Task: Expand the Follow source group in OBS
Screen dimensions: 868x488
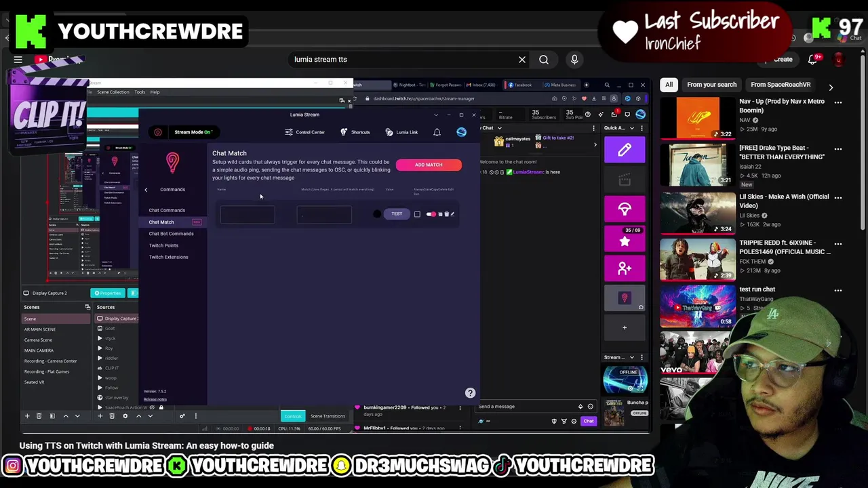Action: click(100, 388)
